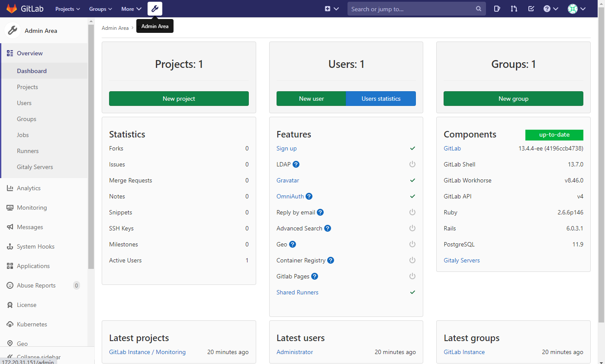
Task: Open the Merge Requests icon in top bar
Action: (514, 8)
